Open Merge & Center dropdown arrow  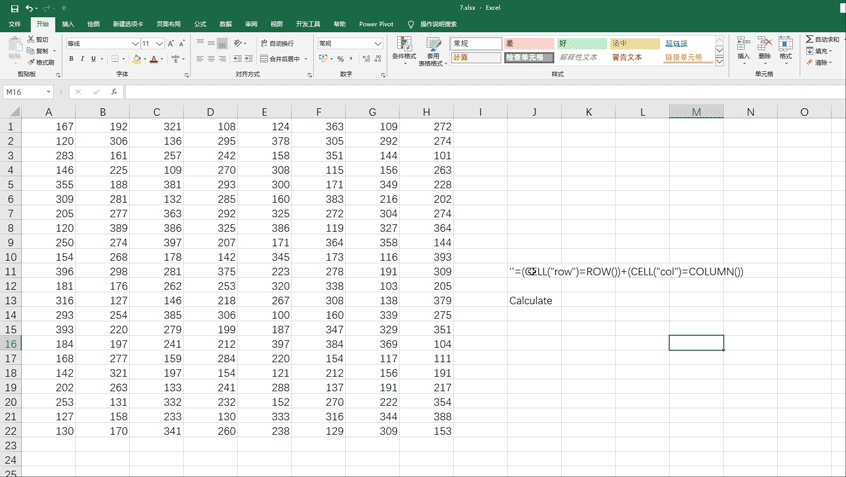coord(306,59)
